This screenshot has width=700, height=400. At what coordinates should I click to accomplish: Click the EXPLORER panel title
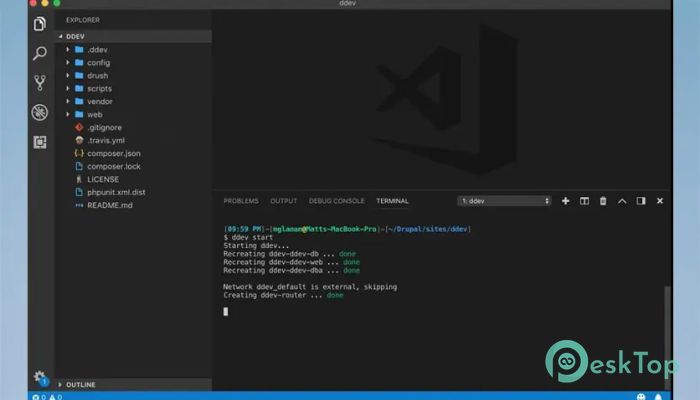[83, 20]
